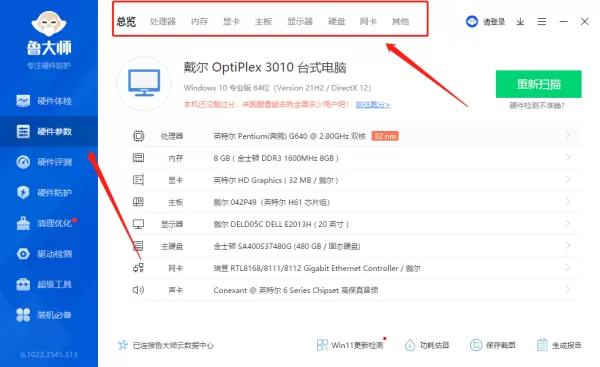The height and width of the screenshot is (367, 600).
Task: Follow the 前往跑分 link
Action: pos(373,104)
